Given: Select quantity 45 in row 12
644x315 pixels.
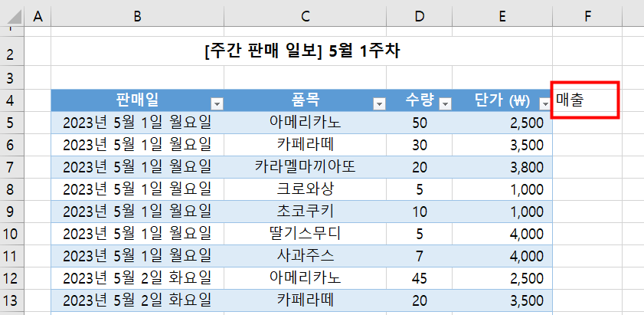Looking at the screenshot, I should tap(420, 278).
